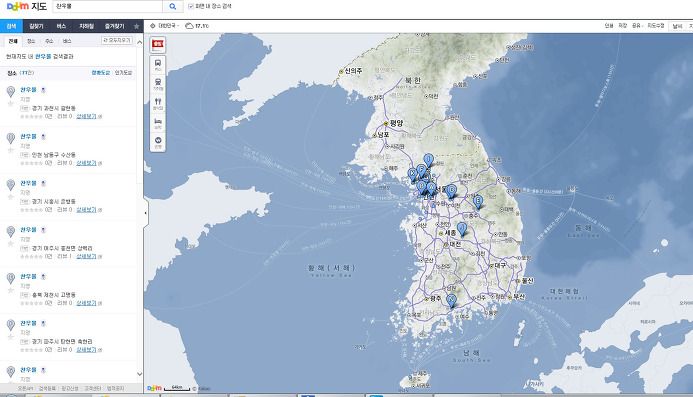693x397 pixels.
Task: Toggle favorite star for 경기 과천시 갈현동 result
Action: (x=11, y=103)
